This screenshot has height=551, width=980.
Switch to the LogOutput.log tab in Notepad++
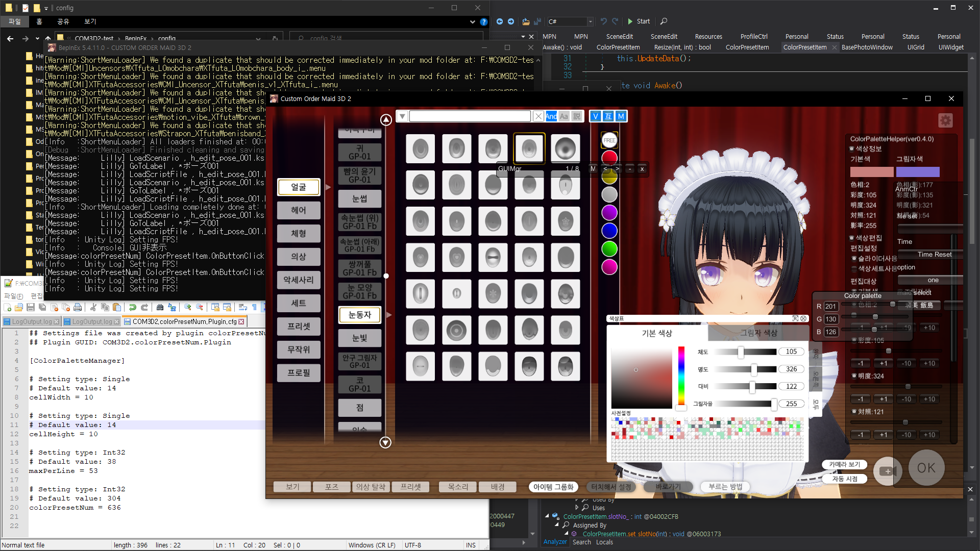click(x=31, y=321)
